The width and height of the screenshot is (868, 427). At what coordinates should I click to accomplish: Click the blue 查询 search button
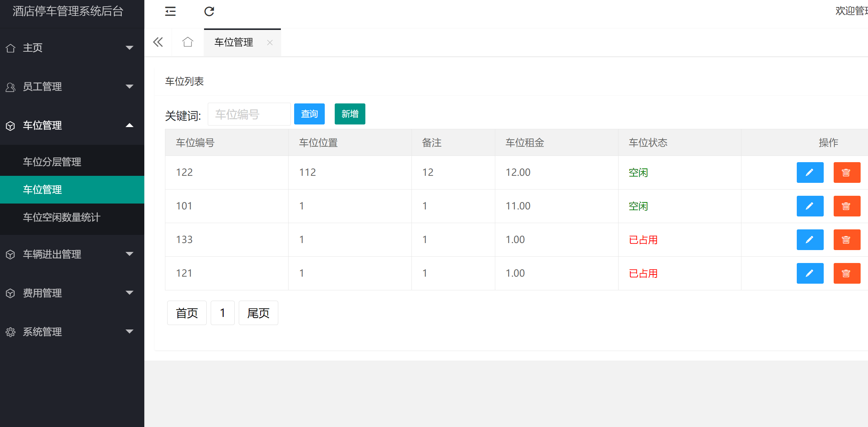pyautogui.click(x=309, y=114)
